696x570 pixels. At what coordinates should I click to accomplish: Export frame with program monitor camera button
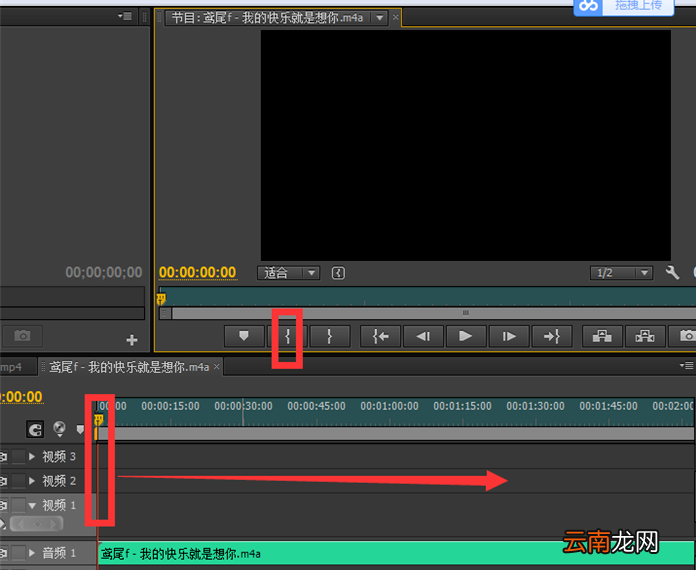pyautogui.click(x=684, y=336)
